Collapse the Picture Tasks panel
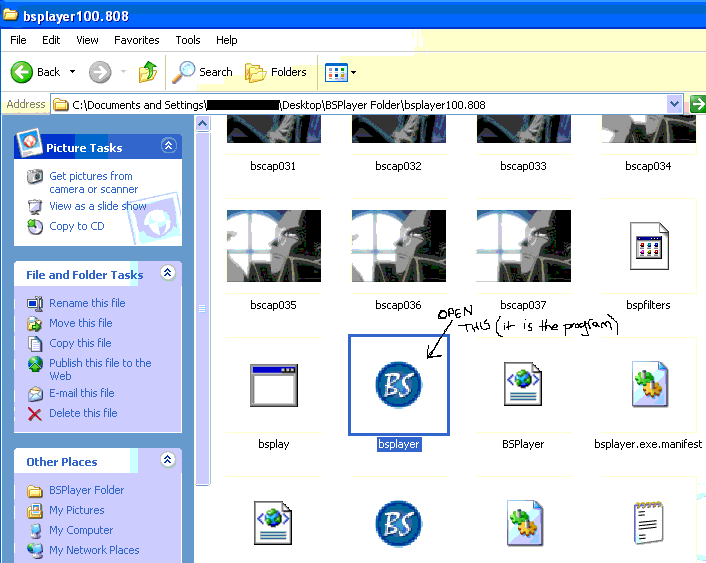The image size is (706, 563). point(168,145)
